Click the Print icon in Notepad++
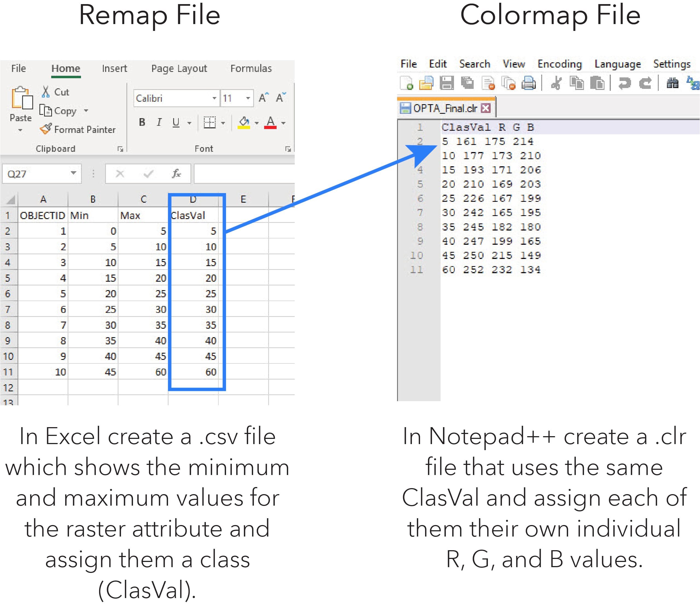The image size is (700, 612). pyautogui.click(x=529, y=83)
